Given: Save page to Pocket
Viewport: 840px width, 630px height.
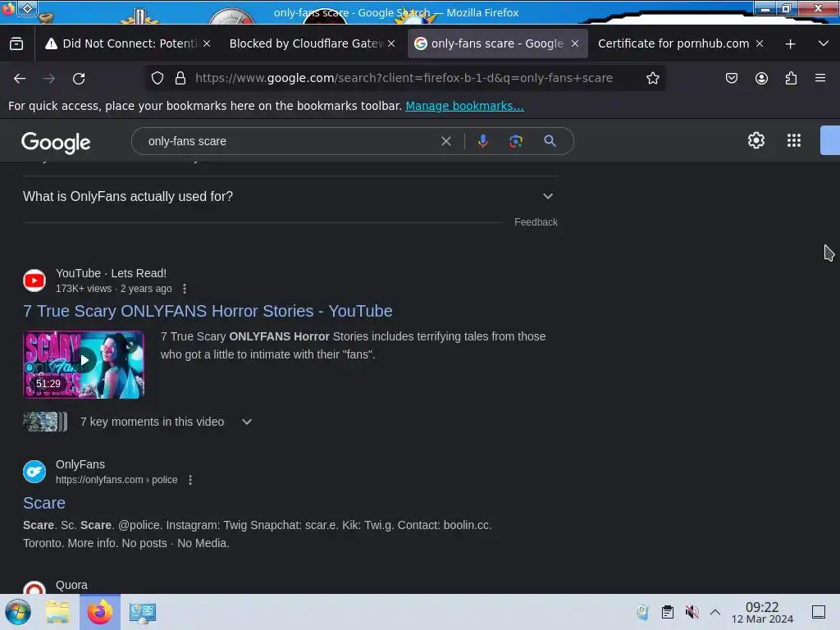Looking at the screenshot, I should pos(732,78).
